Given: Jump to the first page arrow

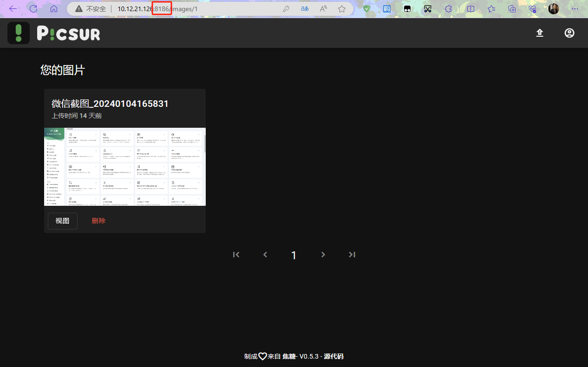Looking at the screenshot, I should (x=236, y=255).
